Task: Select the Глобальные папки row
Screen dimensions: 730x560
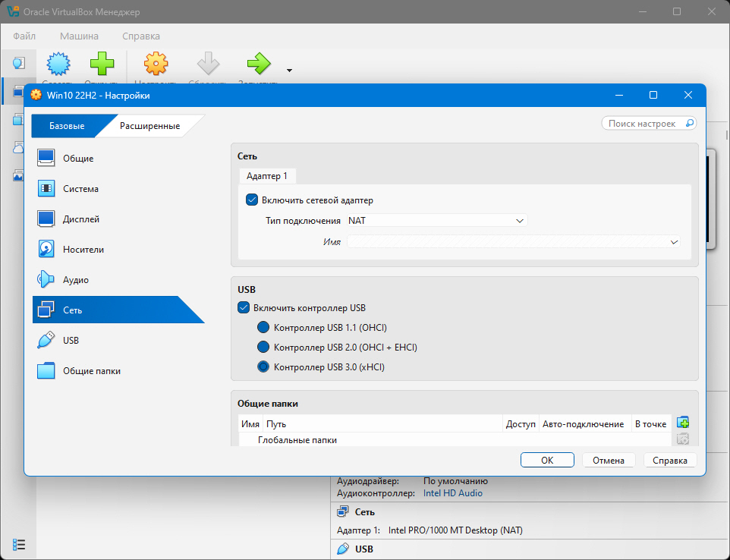Action: [455, 440]
